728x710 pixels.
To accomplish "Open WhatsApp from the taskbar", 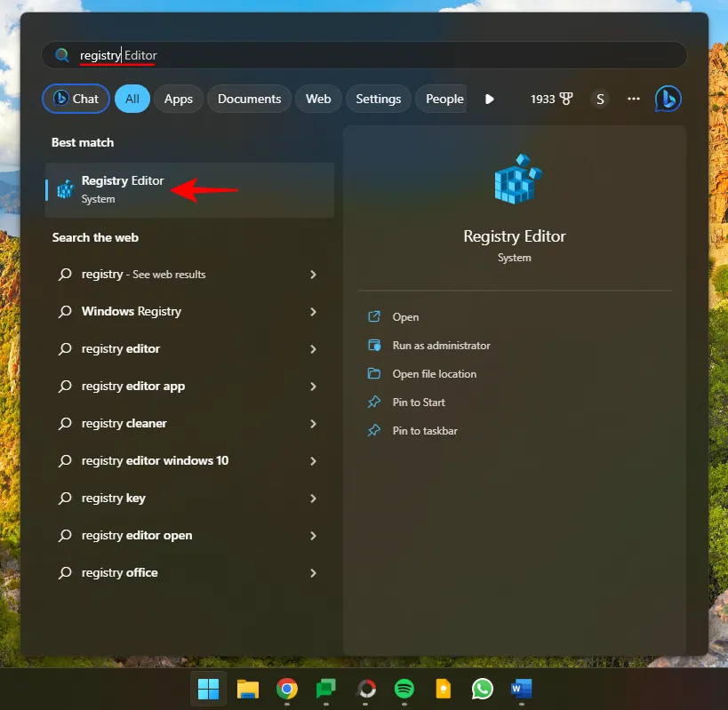I will [483, 689].
